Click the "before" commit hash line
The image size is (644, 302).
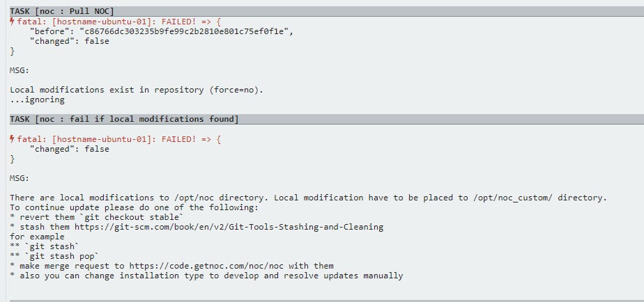point(162,31)
